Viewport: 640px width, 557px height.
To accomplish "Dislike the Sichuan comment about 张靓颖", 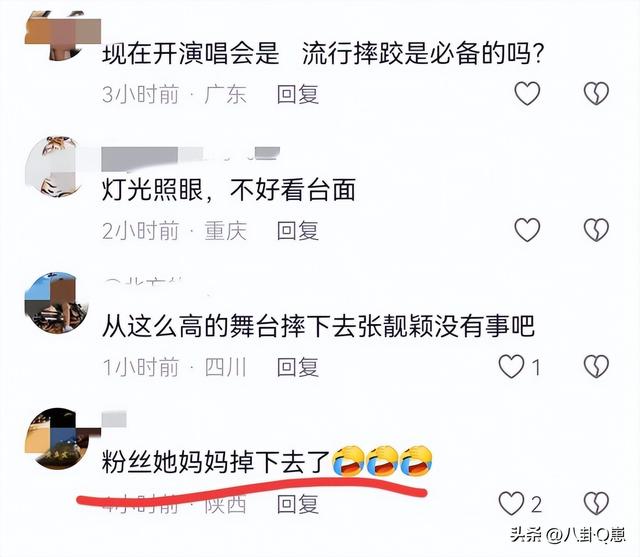I will (596, 366).
